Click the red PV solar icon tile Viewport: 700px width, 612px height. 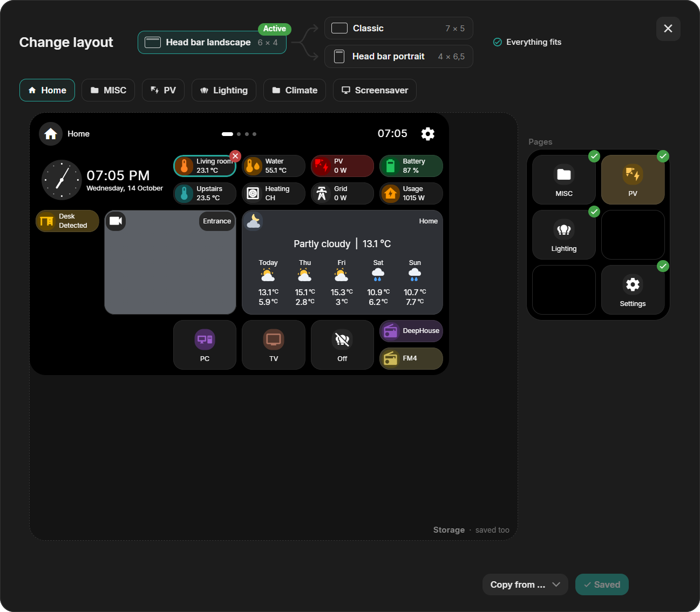pos(322,166)
